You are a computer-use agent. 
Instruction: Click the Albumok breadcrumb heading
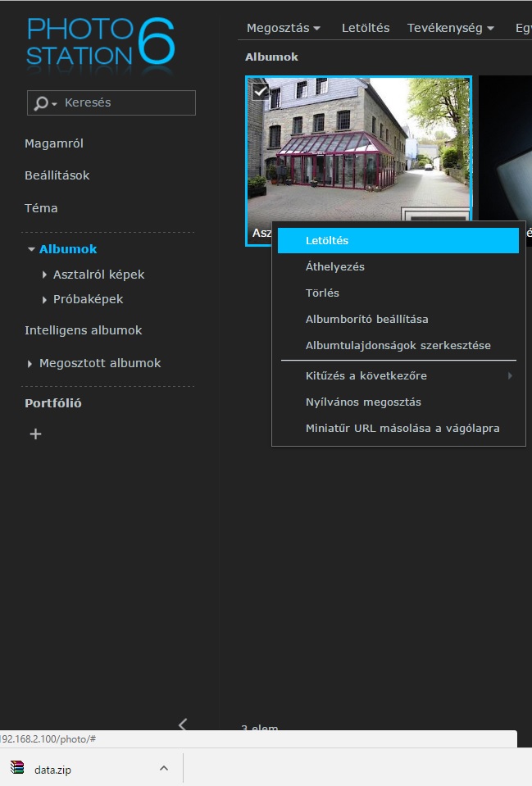click(x=271, y=57)
